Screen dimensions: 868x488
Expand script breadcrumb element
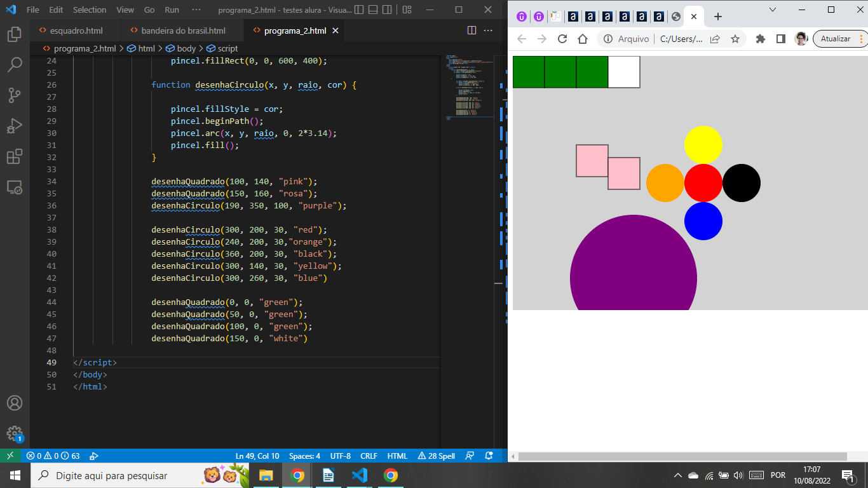(x=222, y=48)
